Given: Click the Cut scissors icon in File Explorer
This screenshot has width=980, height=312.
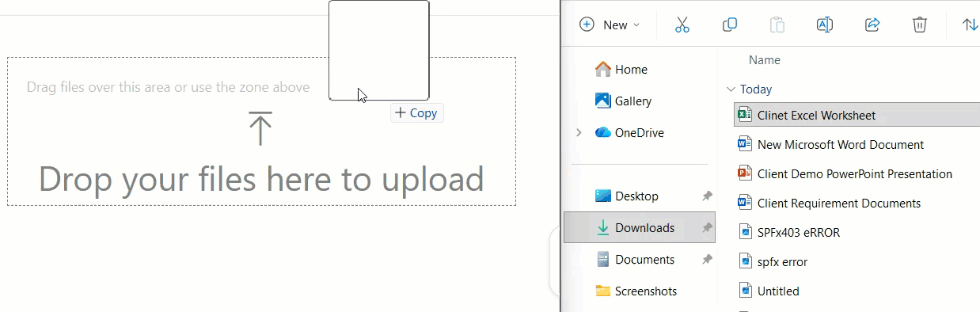Looking at the screenshot, I should pos(682,25).
